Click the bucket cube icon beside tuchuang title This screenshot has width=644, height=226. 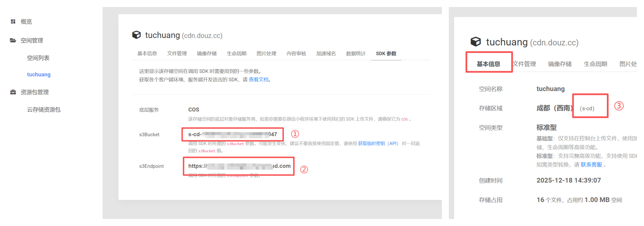tap(136, 35)
